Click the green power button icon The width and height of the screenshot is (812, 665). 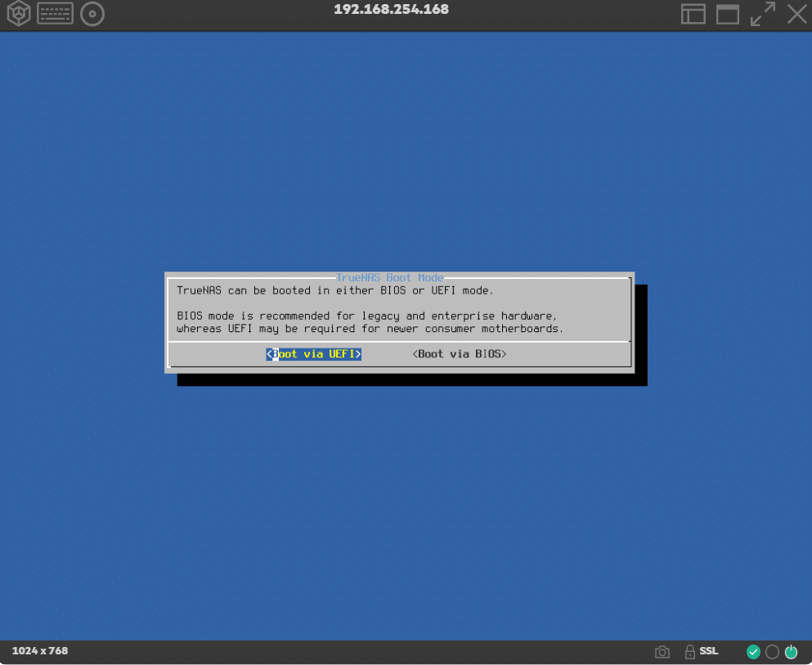coord(792,652)
